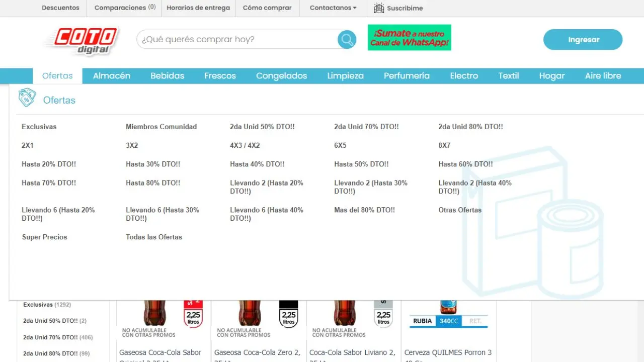The height and width of the screenshot is (362, 644).
Task: Open Super Precios
Action: (44, 237)
